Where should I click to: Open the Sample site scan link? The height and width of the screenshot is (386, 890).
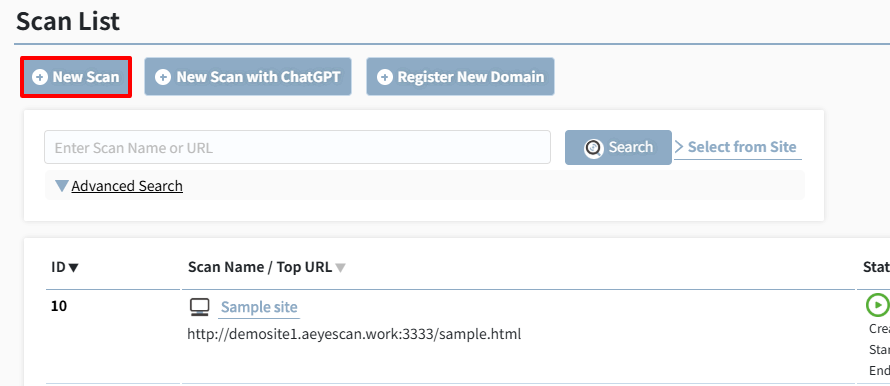(259, 307)
